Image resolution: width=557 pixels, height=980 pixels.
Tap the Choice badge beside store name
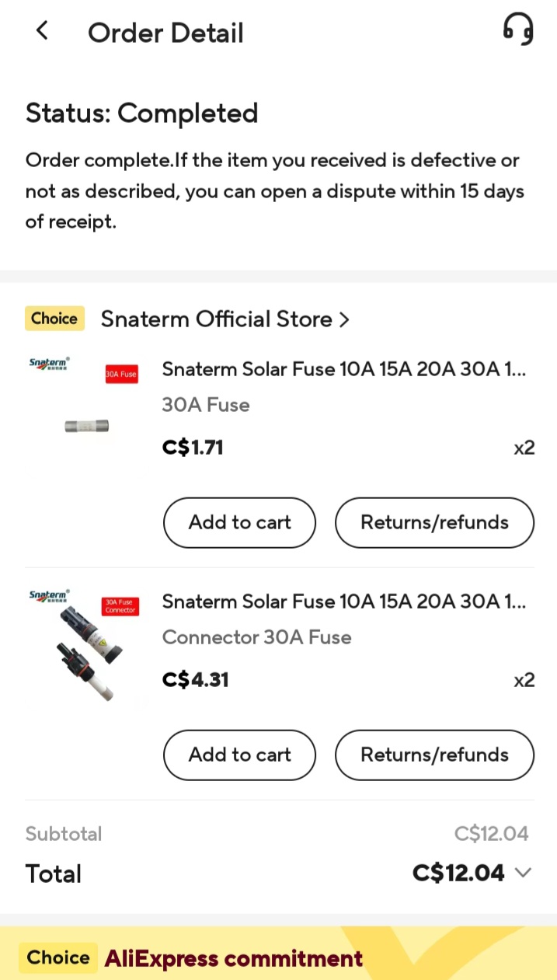coord(54,319)
